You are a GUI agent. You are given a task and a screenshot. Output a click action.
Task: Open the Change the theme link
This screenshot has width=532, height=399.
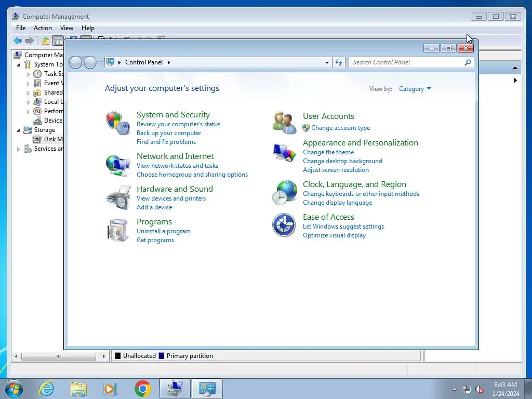point(328,152)
